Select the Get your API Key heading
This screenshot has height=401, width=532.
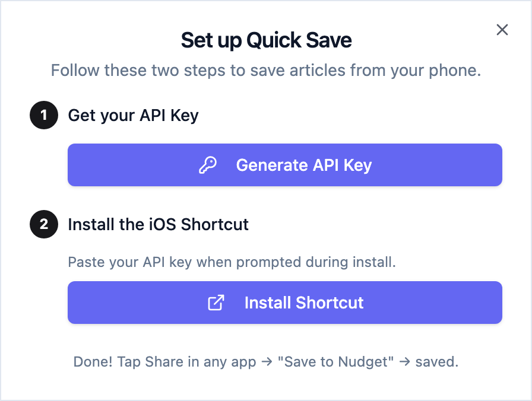133,115
